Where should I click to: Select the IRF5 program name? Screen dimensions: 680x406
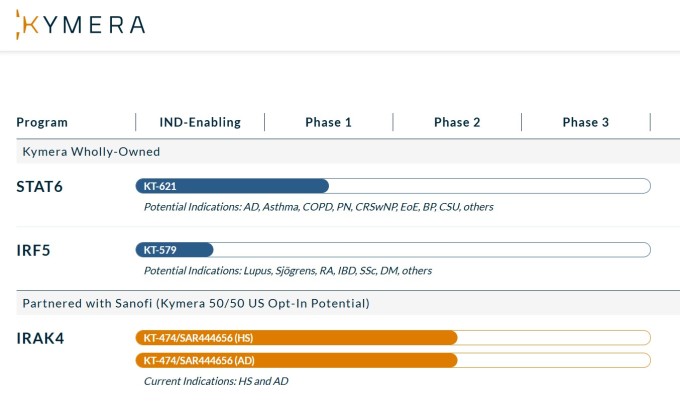(x=33, y=250)
